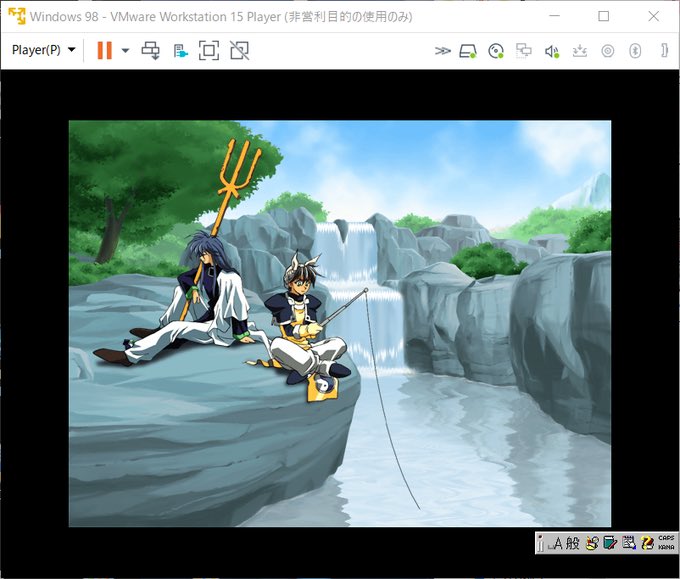Open the IME Pad icon with magnifier
The width and height of the screenshot is (680, 579).
coord(592,543)
